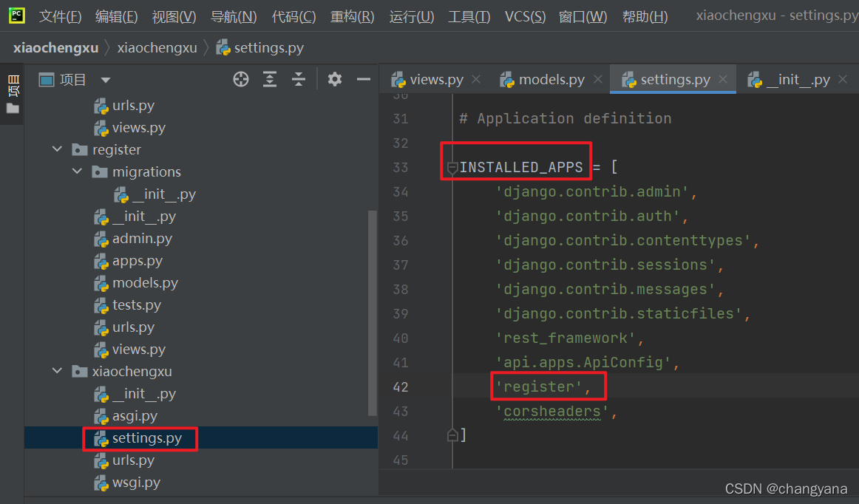Select settings.py in project tree
Viewport: 859px width, 504px height.
(x=138, y=437)
